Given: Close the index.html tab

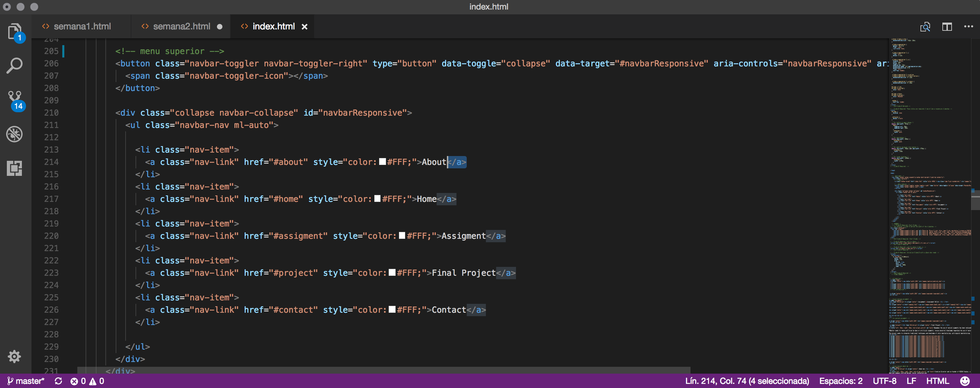Looking at the screenshot, I should pos(304,27).
